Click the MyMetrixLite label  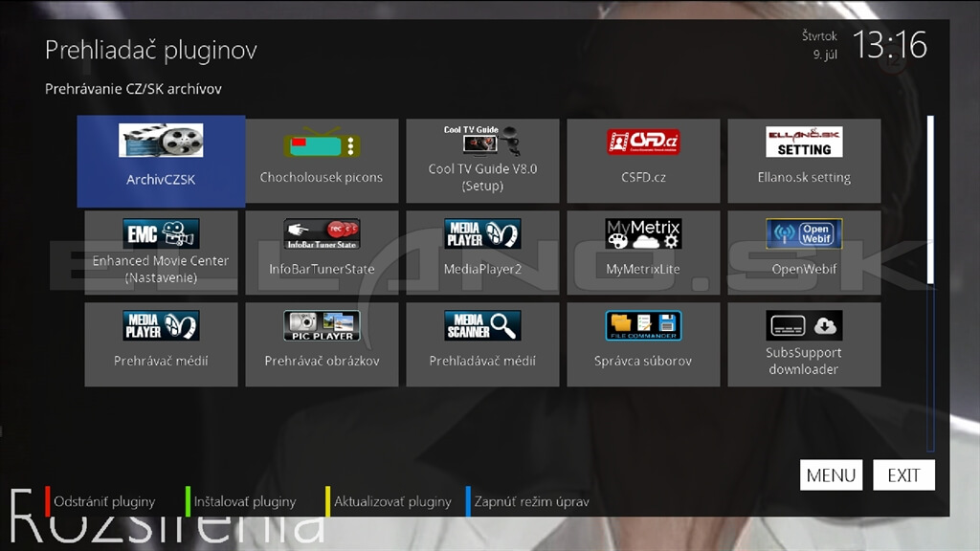pyautogui.click(x=643, y=269)
